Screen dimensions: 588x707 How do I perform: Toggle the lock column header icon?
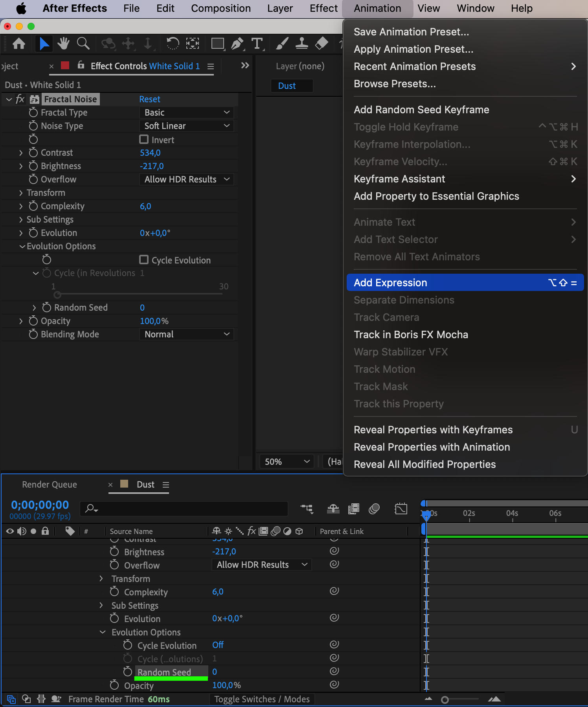coord(45,531)
